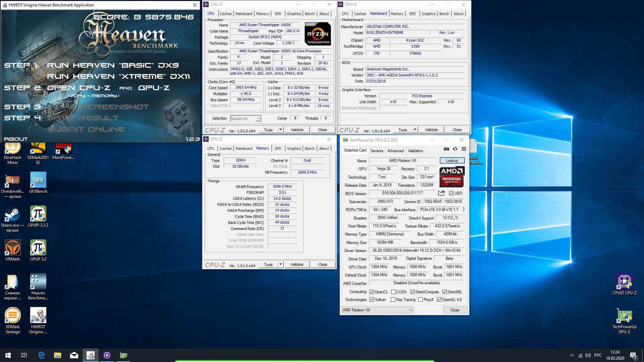Open HWBOT Unigine desktop shortcut
The image size is (644, 362).
38,321
